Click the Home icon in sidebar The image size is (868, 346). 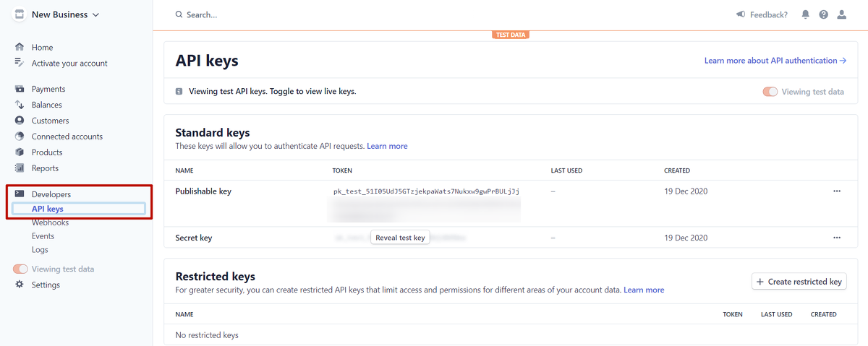coord(20,47)
